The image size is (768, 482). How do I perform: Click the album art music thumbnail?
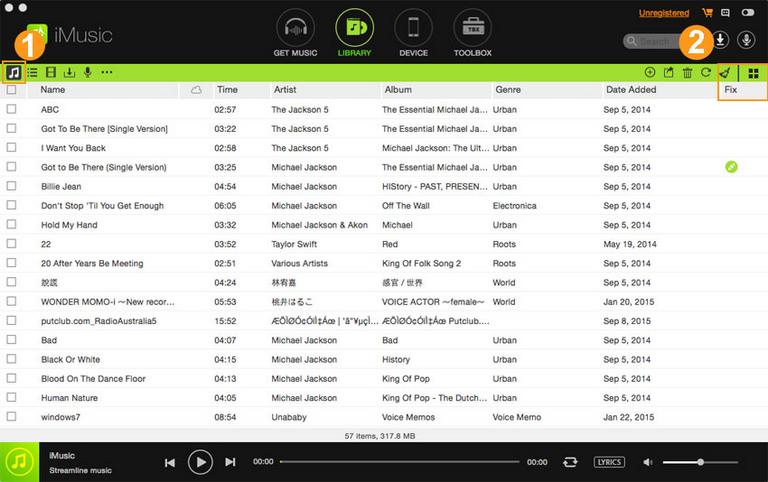pyautogui.click(x=20, y=462)
